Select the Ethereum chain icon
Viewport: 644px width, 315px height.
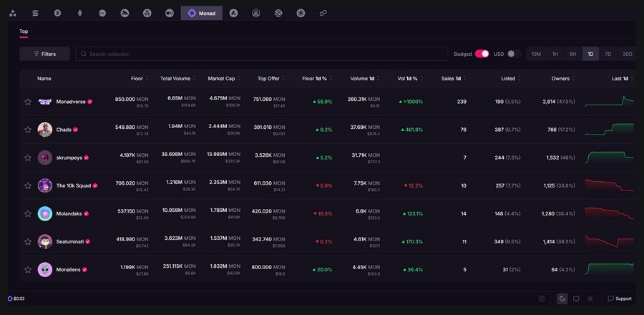coord(79,13)
